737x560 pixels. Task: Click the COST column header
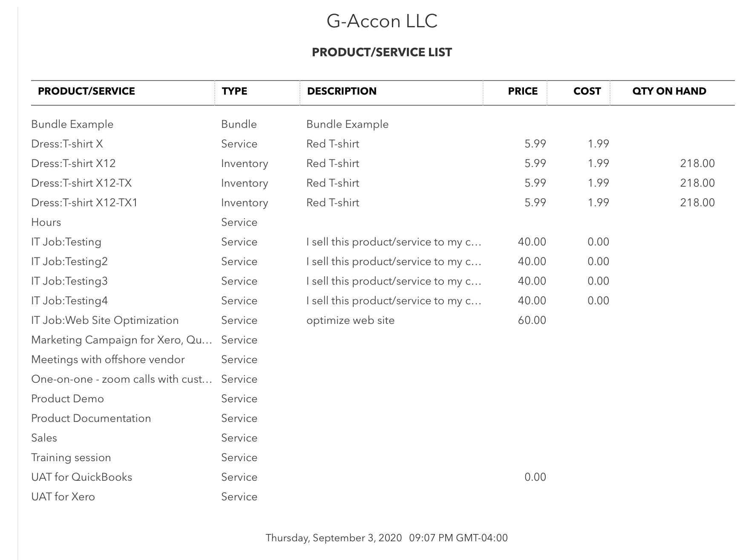pos(587,91)
